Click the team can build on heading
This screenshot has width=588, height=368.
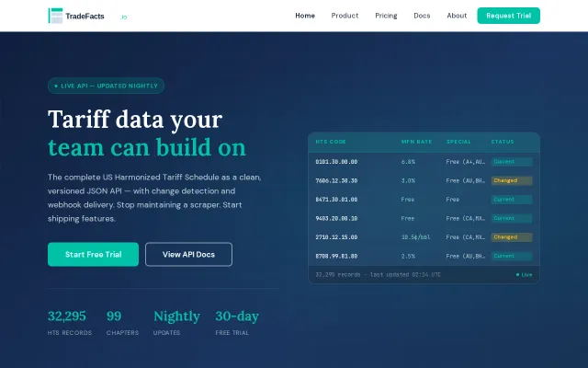click(147, 147)
